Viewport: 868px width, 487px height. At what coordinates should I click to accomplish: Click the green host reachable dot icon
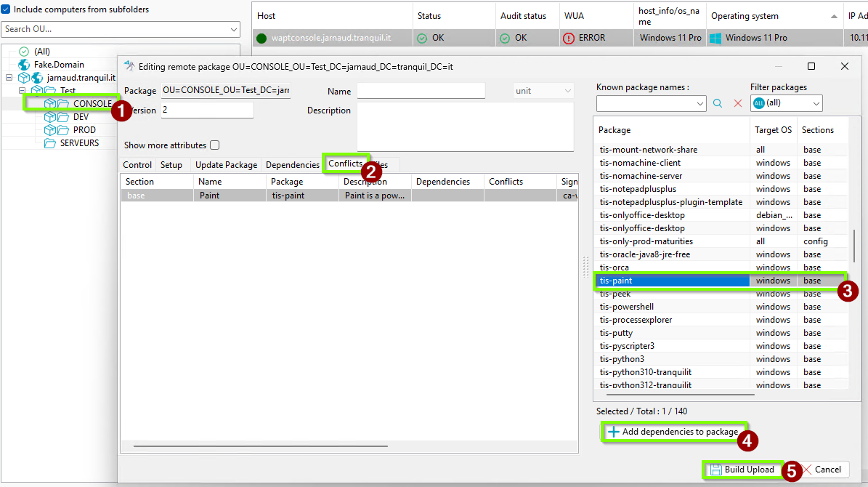261,39
